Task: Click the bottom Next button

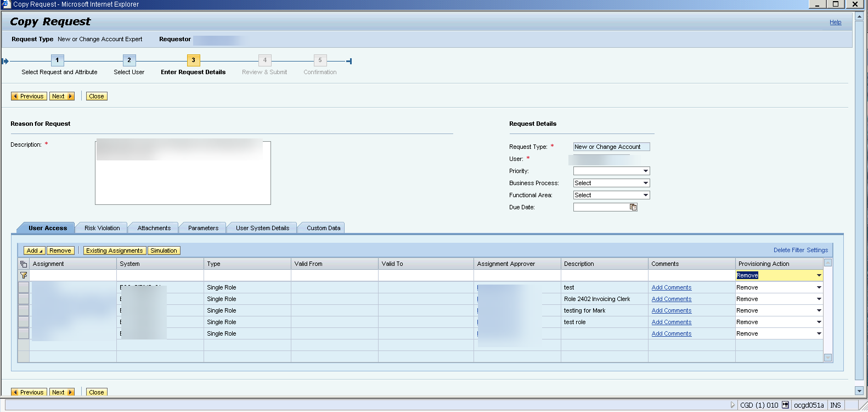Action: [61, 392]
